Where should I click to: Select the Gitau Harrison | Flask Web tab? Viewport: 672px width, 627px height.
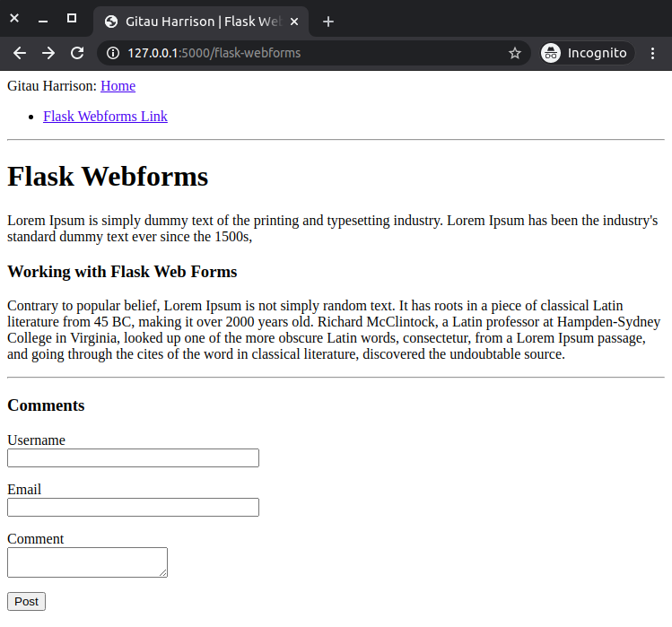click(201, 22)
